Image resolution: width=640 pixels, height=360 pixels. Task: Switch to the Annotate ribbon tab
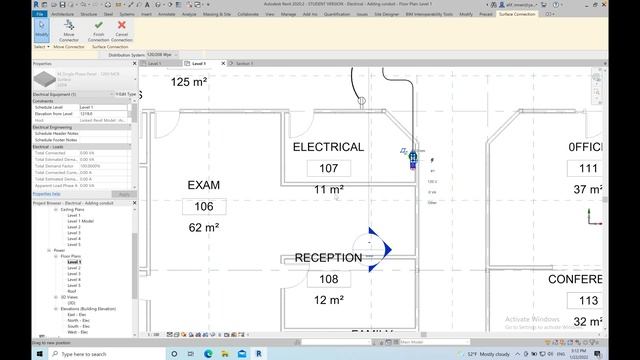tap(167, 14)
